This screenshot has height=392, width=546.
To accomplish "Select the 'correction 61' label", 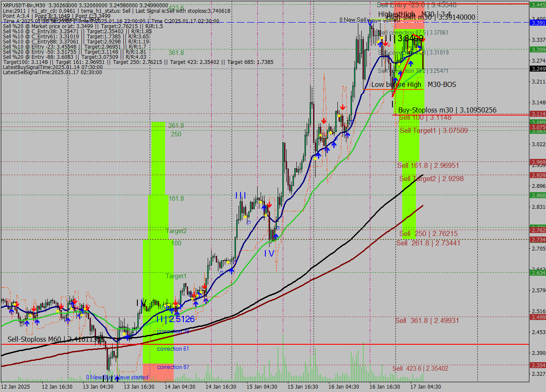I will click(x=173, y=349).
